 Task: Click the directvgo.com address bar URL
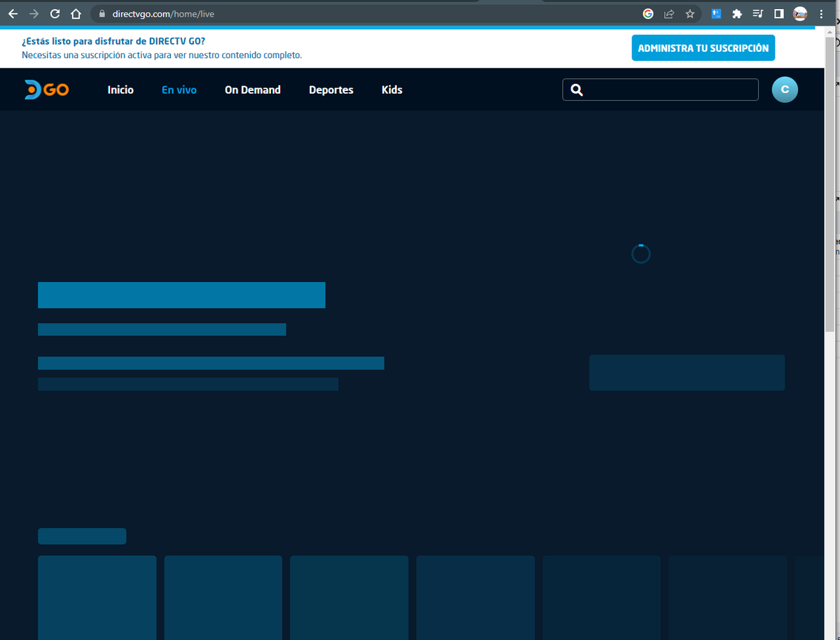pyautogui.click(x=163, y=14)
